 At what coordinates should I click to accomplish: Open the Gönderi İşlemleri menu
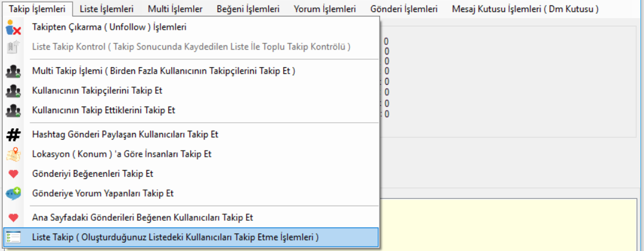[404, 9]
